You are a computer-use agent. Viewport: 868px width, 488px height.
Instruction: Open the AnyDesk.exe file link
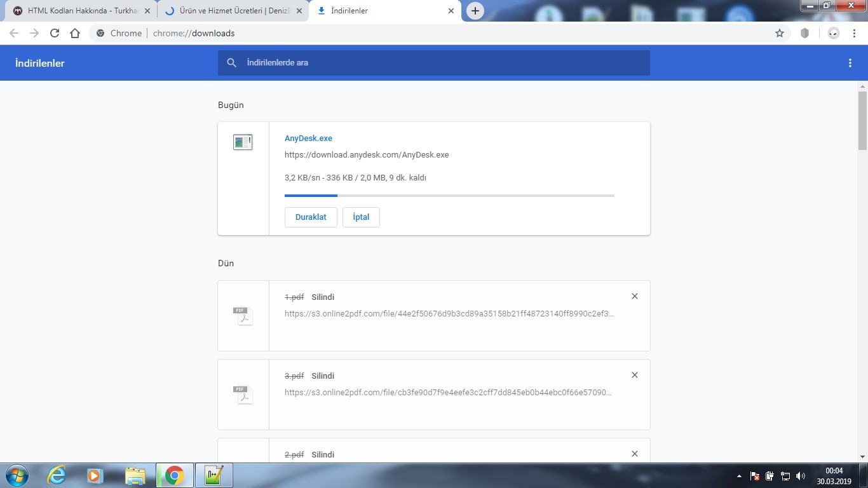[308, 138]
